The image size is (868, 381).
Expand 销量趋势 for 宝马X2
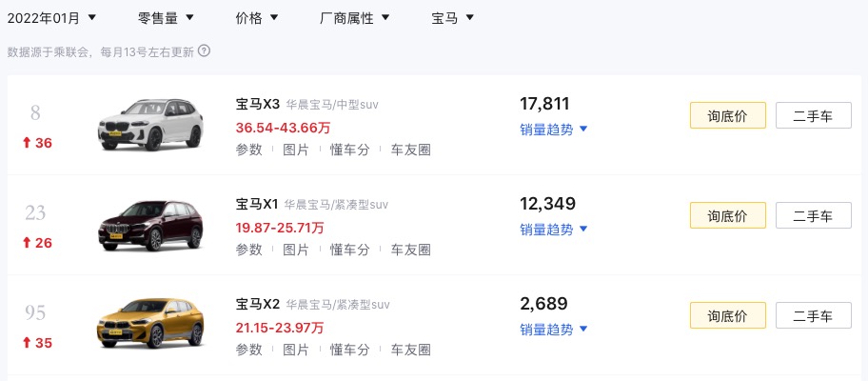point(553,330)
